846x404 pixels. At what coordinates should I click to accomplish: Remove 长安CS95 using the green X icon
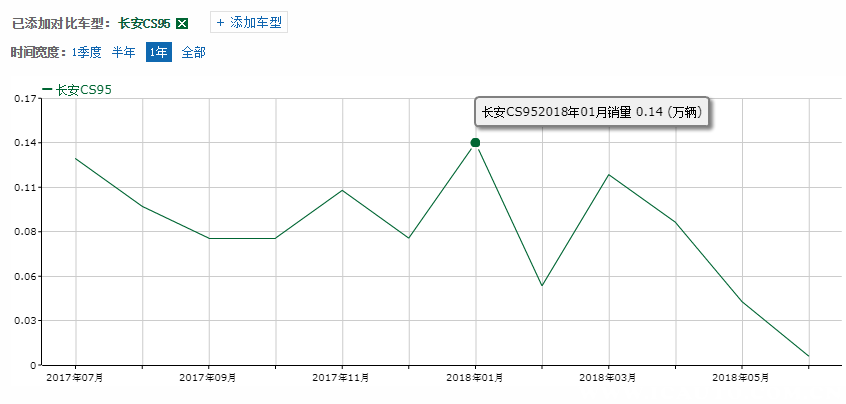(x=181, y=23)
